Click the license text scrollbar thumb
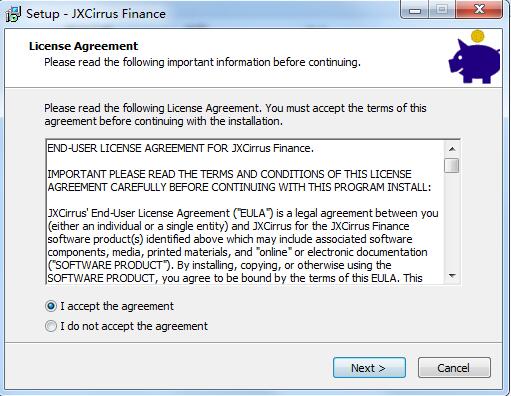 (452, 166)
